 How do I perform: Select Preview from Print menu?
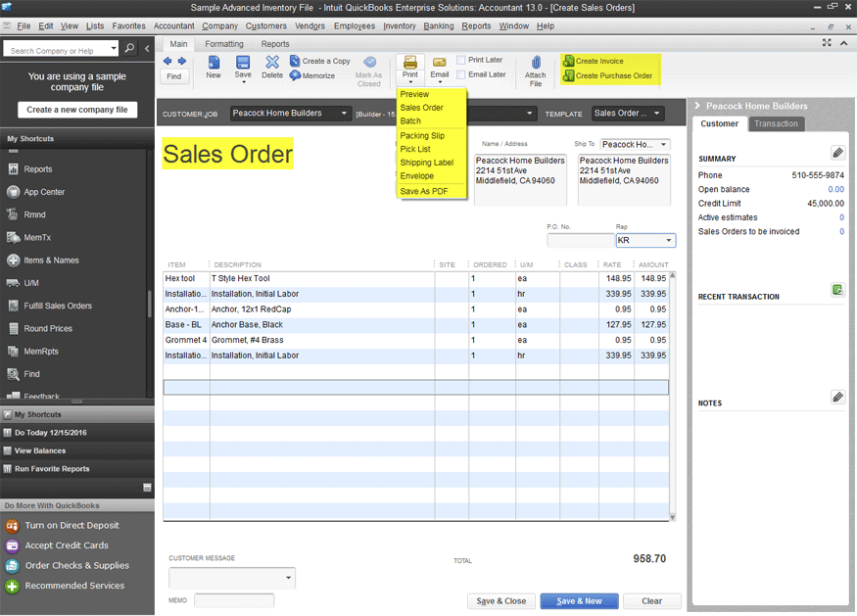415,94
